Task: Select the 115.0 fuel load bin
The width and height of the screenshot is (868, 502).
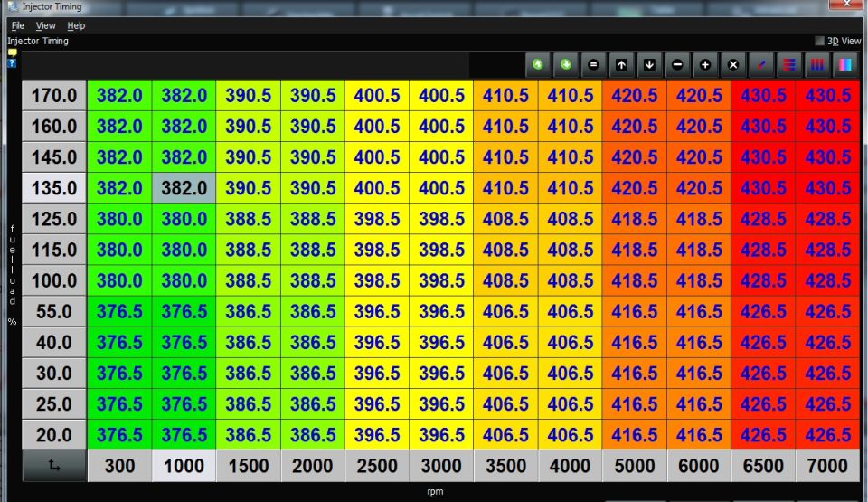Action: click(54, 250)
